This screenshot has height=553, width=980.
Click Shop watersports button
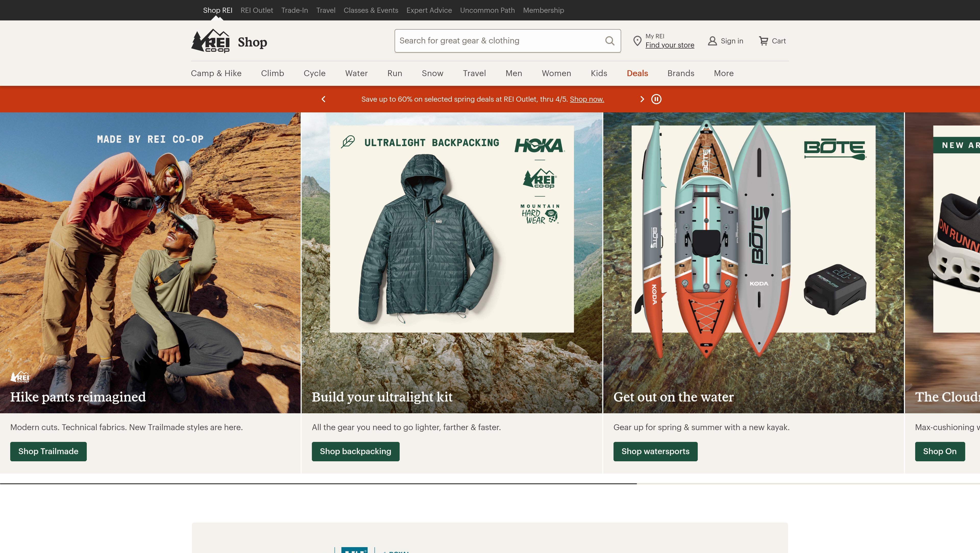tap(655, 451)
